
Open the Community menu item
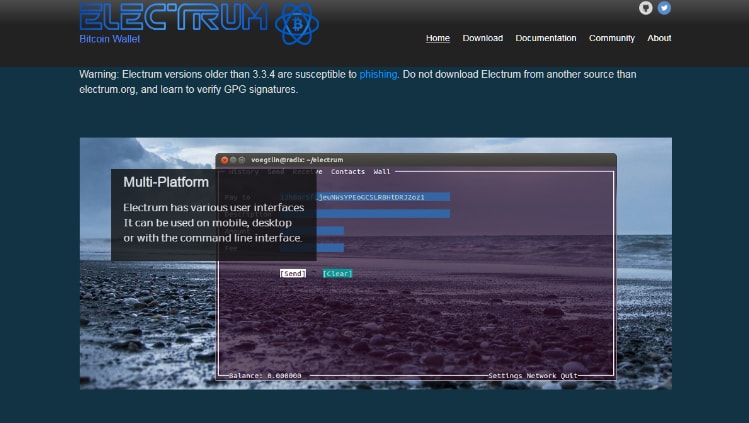tap(611, 38)
